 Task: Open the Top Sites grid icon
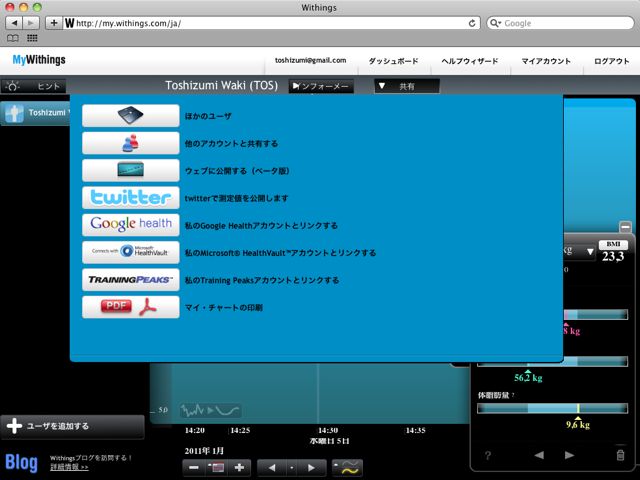pyautogui.click(x=32, y=38)
